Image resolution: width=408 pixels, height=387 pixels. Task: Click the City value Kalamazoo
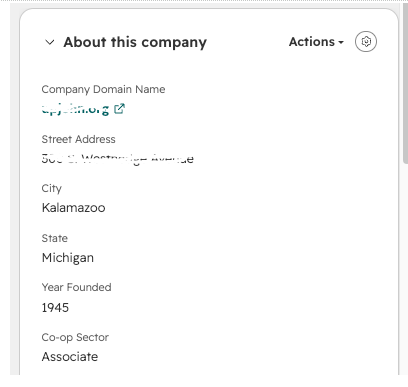pos(74,208)
